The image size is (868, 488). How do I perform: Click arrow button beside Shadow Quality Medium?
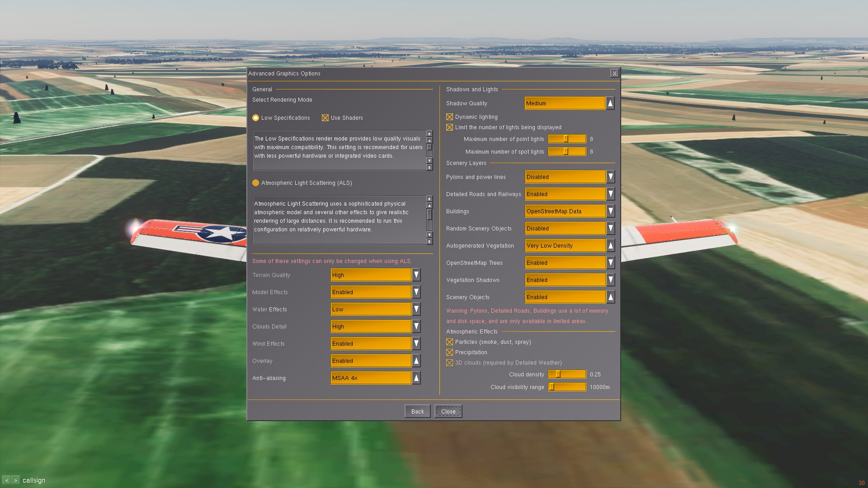point(610,103)
